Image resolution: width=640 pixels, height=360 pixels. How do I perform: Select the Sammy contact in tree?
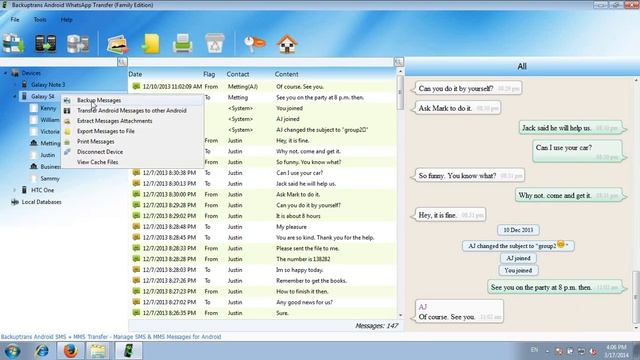(x=50, y=178)
